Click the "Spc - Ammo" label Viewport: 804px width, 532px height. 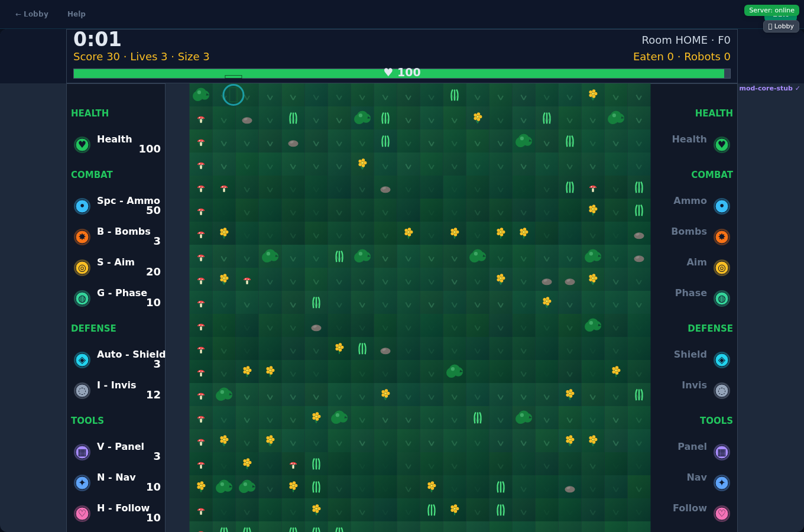point(128,201)
